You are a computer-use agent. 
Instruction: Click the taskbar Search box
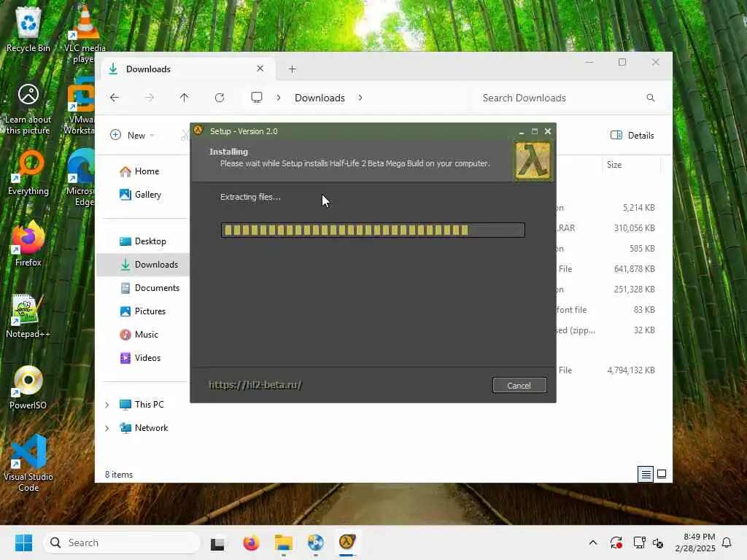coord(122,542)
